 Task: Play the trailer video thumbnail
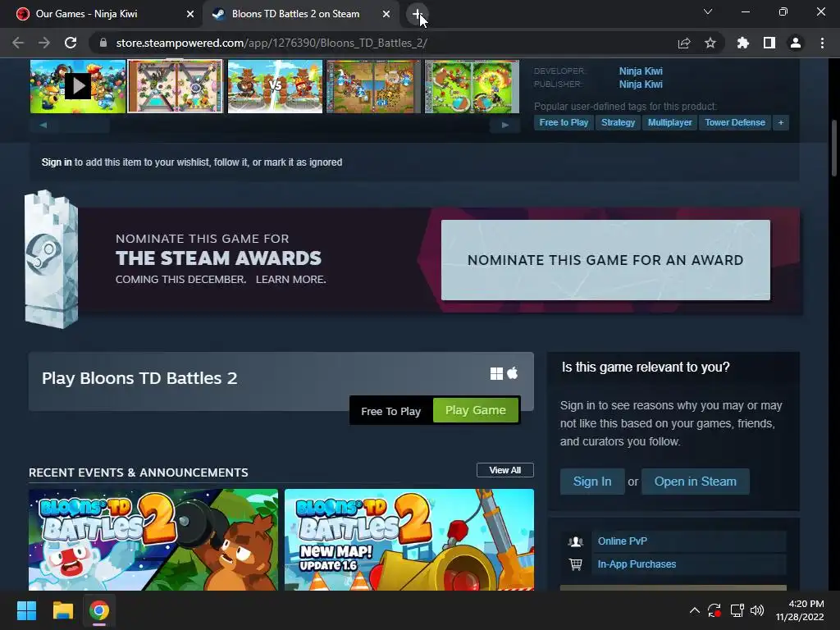point(78,86)
